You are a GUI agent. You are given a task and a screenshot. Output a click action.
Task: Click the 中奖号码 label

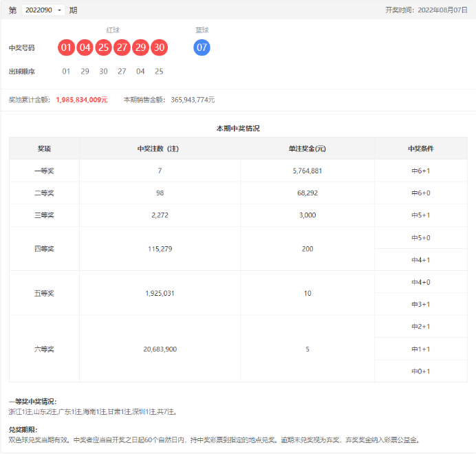click(22, 48)
